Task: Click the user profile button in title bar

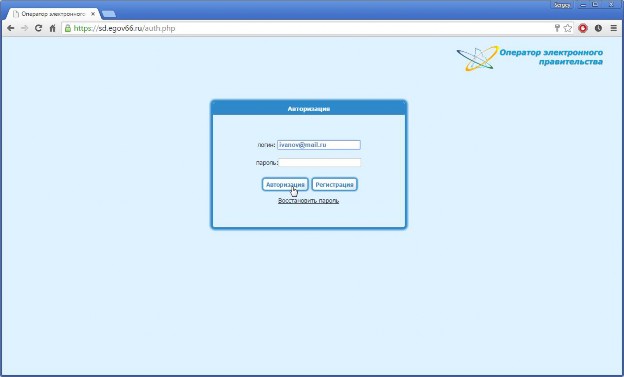Action: pos(562,5)
